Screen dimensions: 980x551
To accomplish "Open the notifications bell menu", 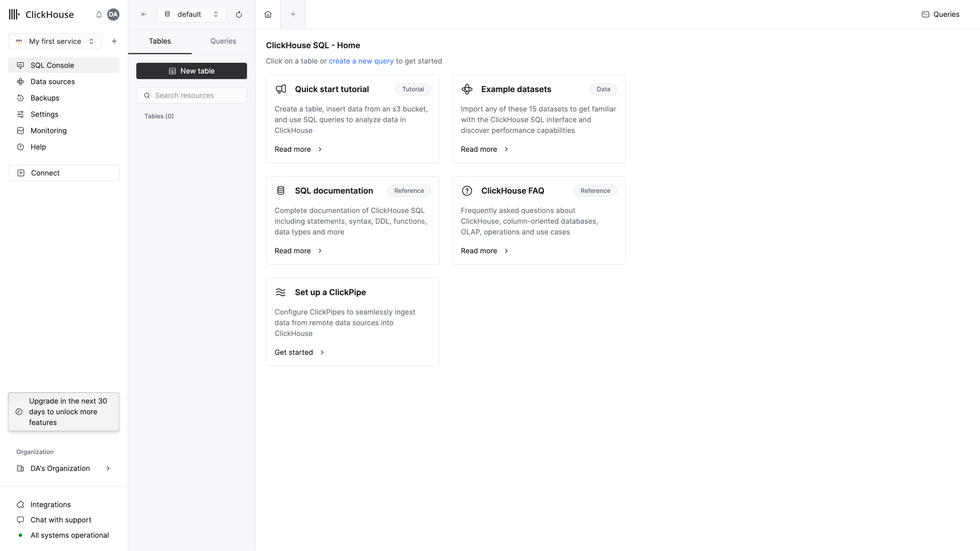I will tap(99, 14).
